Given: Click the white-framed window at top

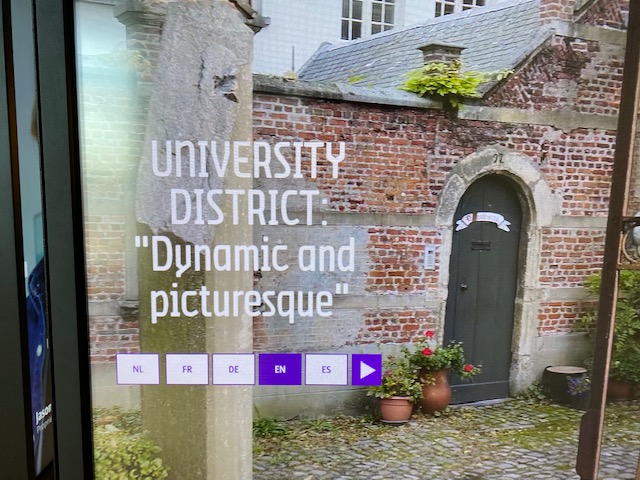Looking at the screenshot, I should point(368,17).
